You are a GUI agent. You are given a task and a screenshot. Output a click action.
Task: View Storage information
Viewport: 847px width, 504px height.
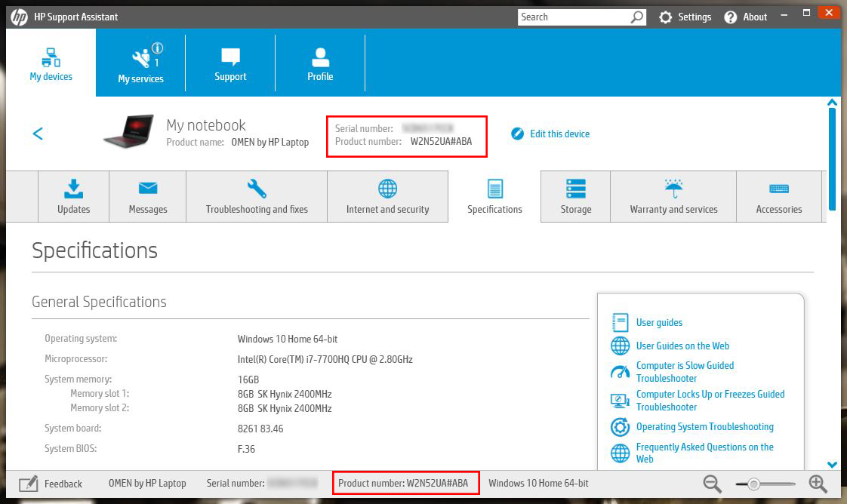point(575,196)
